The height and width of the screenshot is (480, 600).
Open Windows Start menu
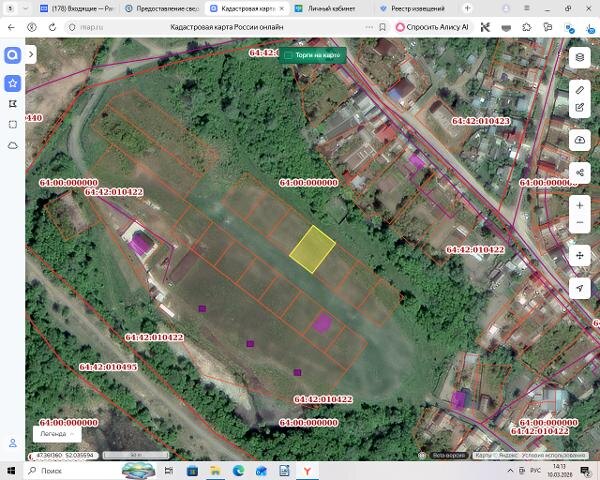[x=11, y=470]
